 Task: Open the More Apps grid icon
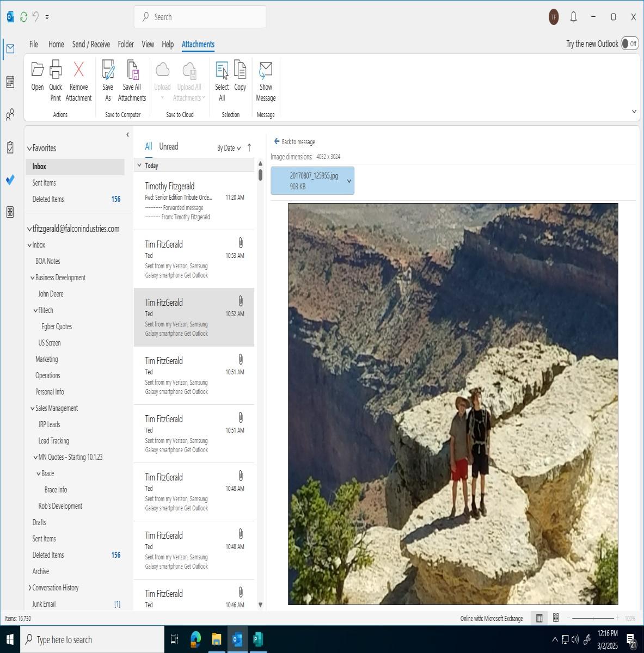(x=10, y=212)
